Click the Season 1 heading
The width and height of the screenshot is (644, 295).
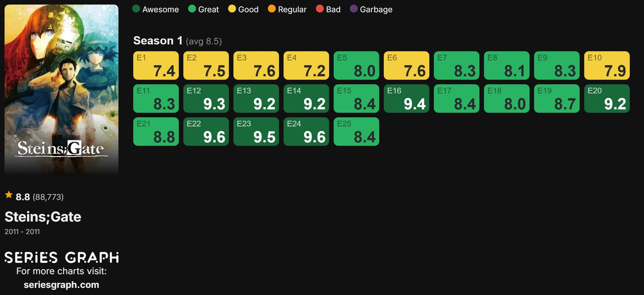158,41
